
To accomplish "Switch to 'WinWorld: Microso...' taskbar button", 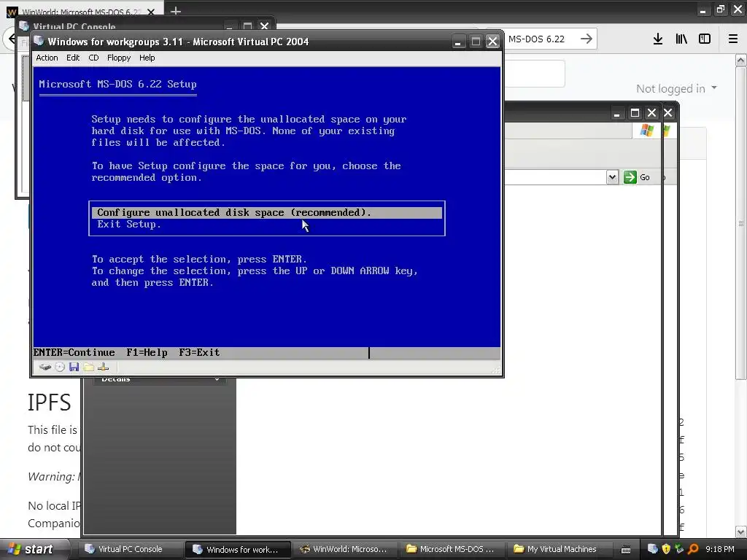I will (344, 549).
